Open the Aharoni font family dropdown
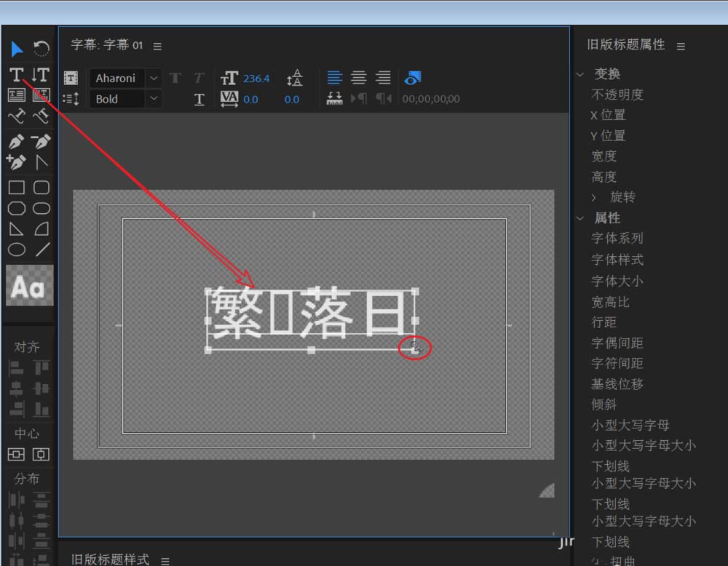This screenshot has height=566, width=728. 153,78
